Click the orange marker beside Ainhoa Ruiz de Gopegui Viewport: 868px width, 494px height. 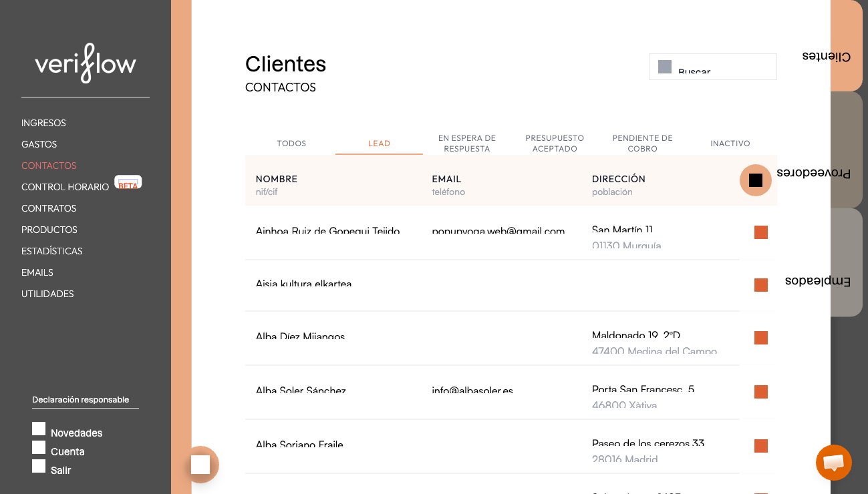pyautogui.click(x=761, y=232)
